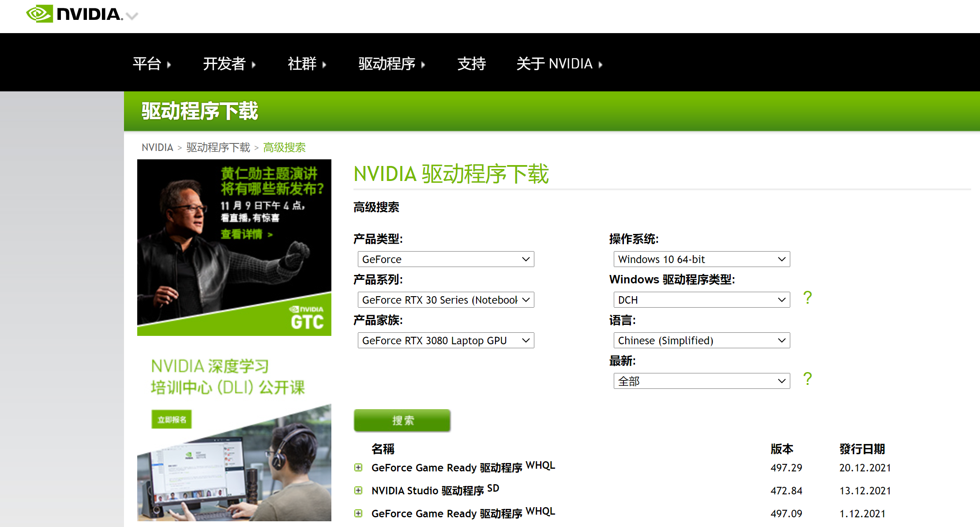This screenshot has width=980, height=527.
Task: Open the GeForce Game Ready 驱动程序 497.09 entry
Action: tap(463, 513)
